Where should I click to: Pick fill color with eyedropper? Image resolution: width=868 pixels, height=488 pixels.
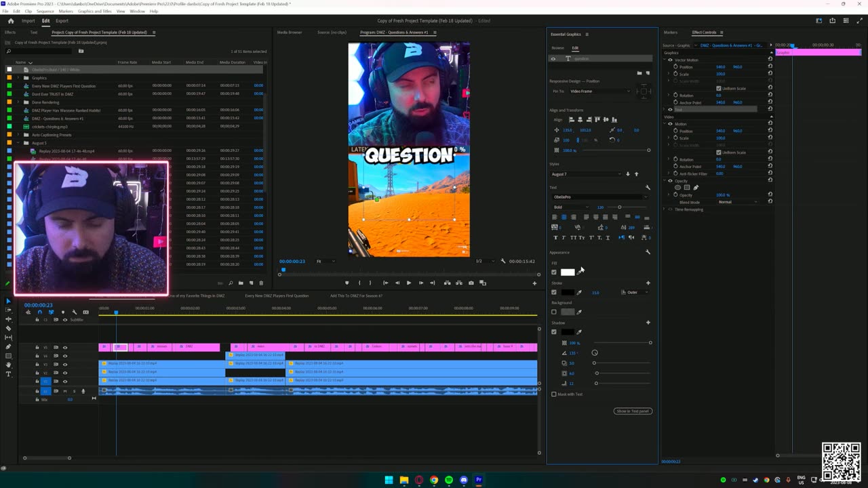point(580,272)
